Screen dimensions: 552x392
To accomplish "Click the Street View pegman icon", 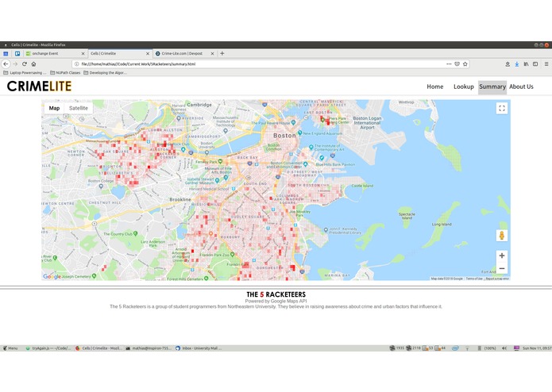I will pyautogui.click(x=502, y=235).
